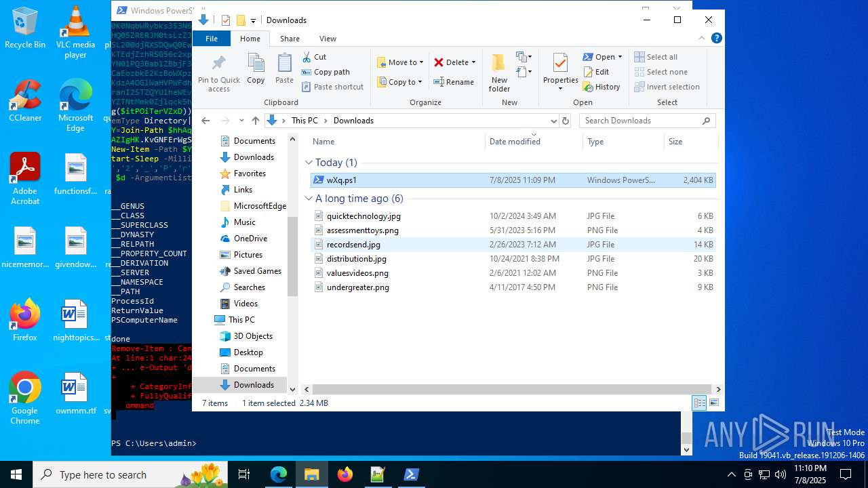This screenshot has width=868, height=488.
Task: Open the Copy to dropdown
Action: 399,82
